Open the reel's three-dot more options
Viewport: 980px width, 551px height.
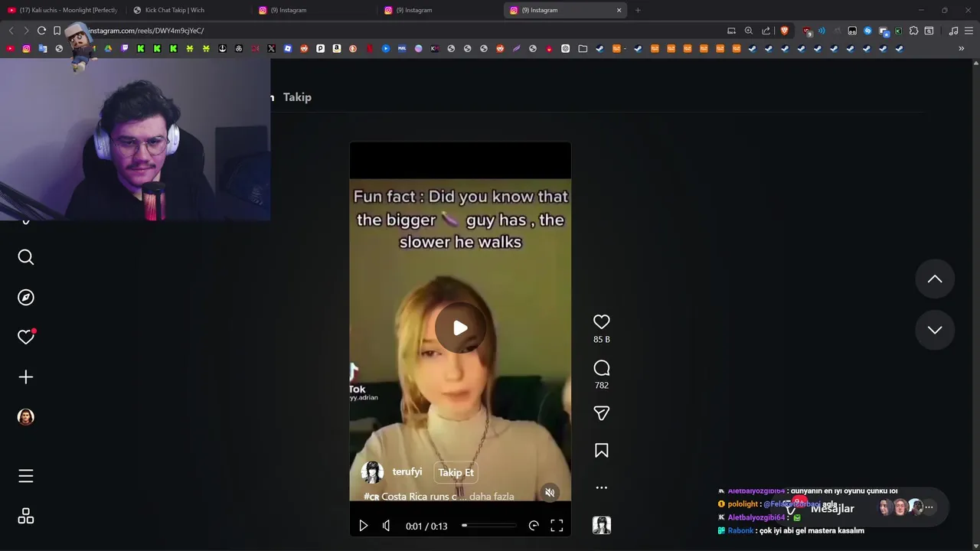[602, 487]
